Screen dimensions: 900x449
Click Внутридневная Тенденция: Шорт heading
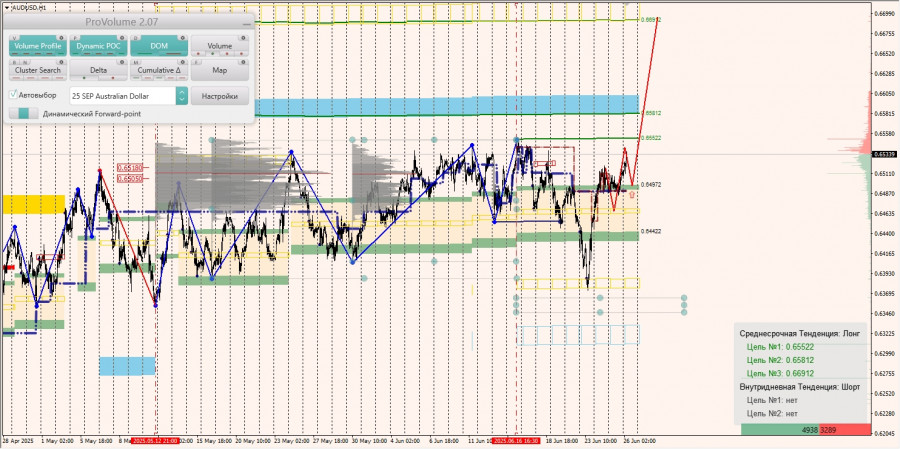800,387
